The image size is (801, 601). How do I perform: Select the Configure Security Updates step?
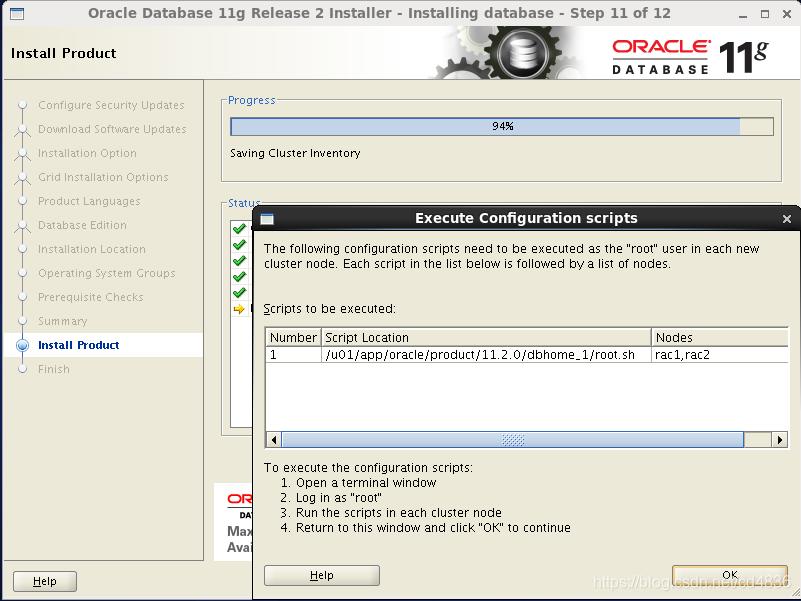pyautogui.click(x=111, y=105)
